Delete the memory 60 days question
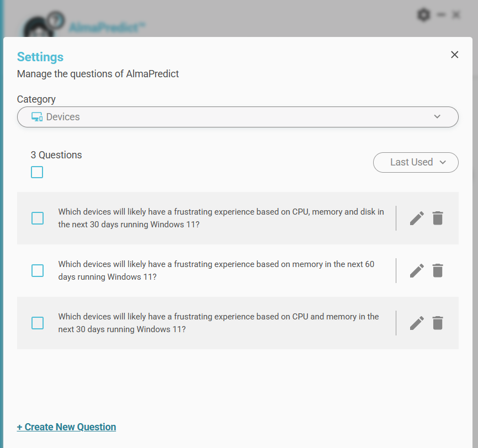This screenshot has height=448, width=478. pyautogui.click(x=438, y=271)
